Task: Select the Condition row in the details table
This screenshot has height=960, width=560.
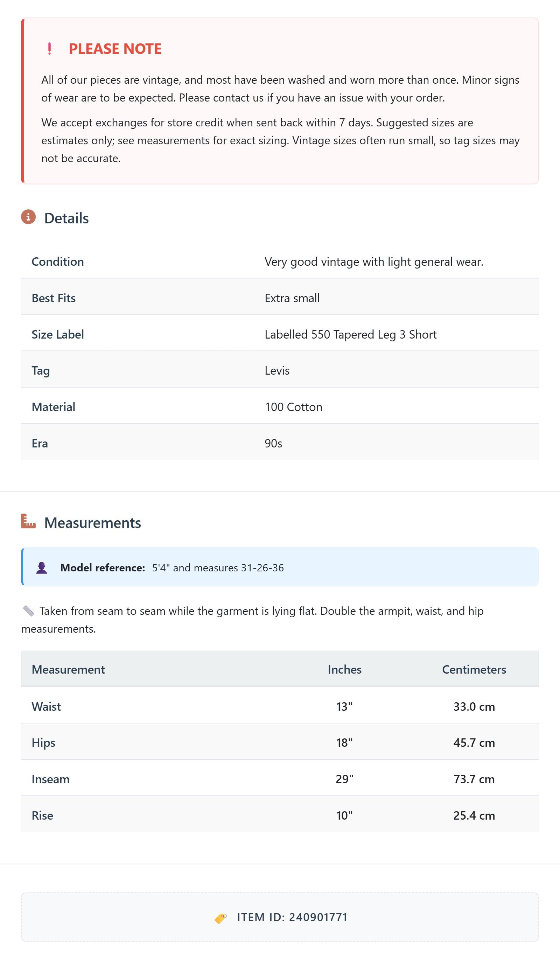Action: (x=280, y=262)
